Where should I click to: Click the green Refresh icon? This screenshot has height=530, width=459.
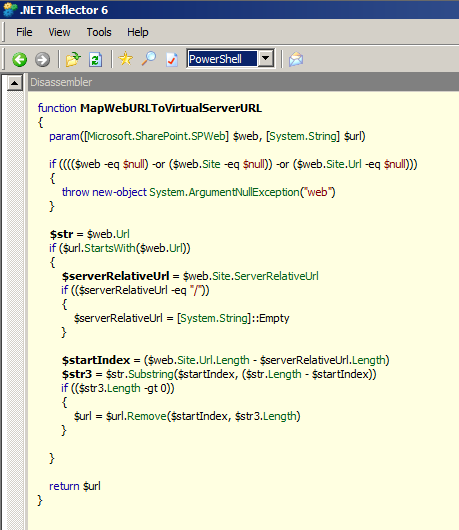coord(95,59)
